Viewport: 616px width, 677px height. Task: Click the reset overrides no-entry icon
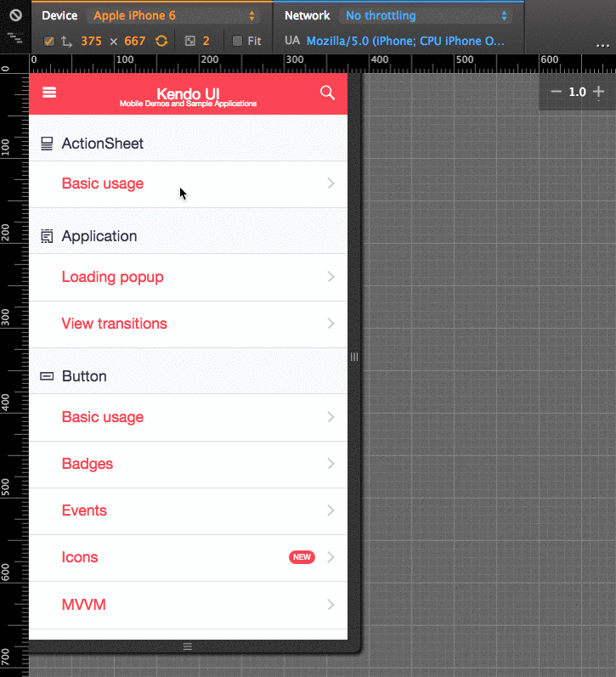15,15
